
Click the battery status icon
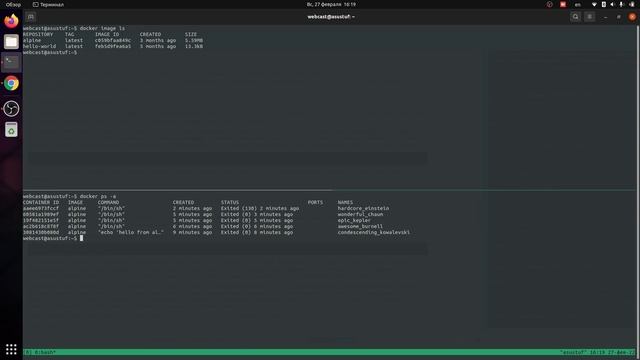point(631,4)
